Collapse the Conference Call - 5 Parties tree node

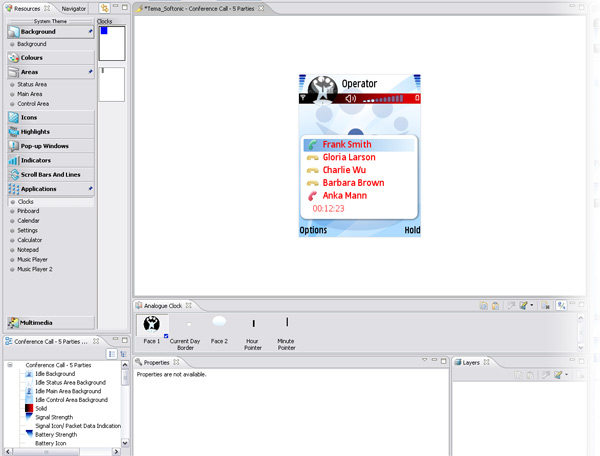(9, 365)
